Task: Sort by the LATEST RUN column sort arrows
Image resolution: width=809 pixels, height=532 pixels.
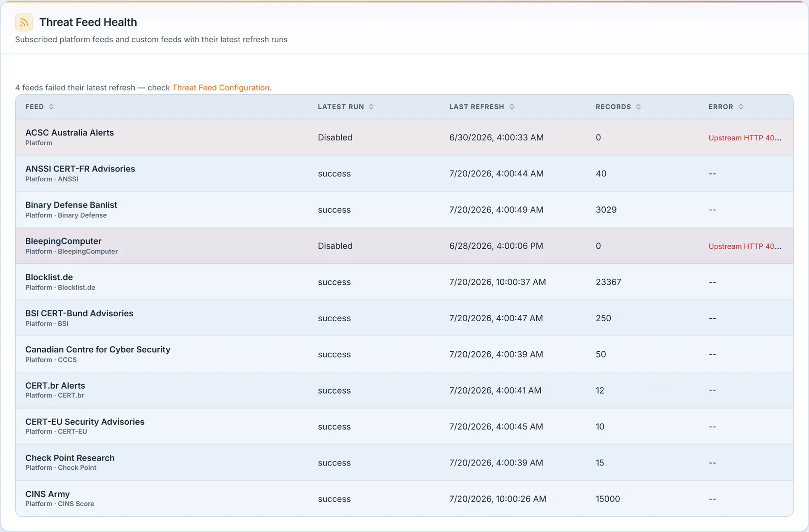Action: tap(371, 107)
